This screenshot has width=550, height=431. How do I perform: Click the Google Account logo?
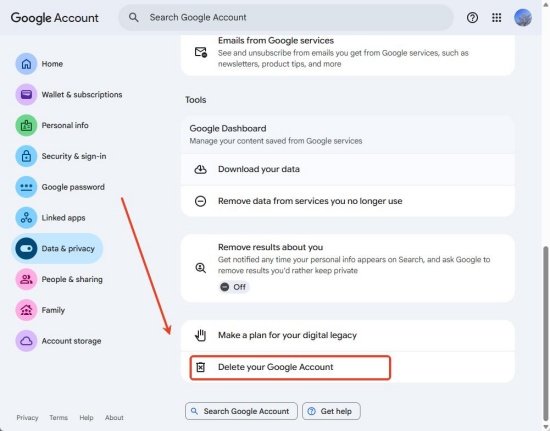[55, 18]
